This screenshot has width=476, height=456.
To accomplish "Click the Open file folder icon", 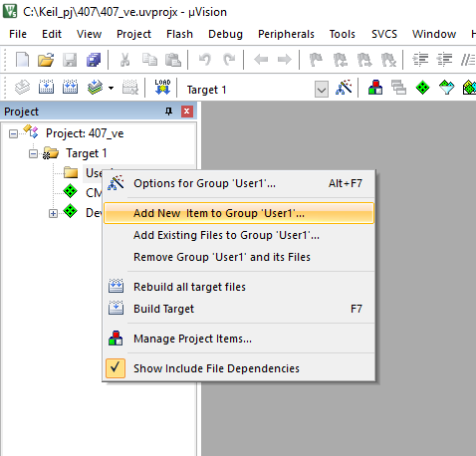I will click(46, 60).
